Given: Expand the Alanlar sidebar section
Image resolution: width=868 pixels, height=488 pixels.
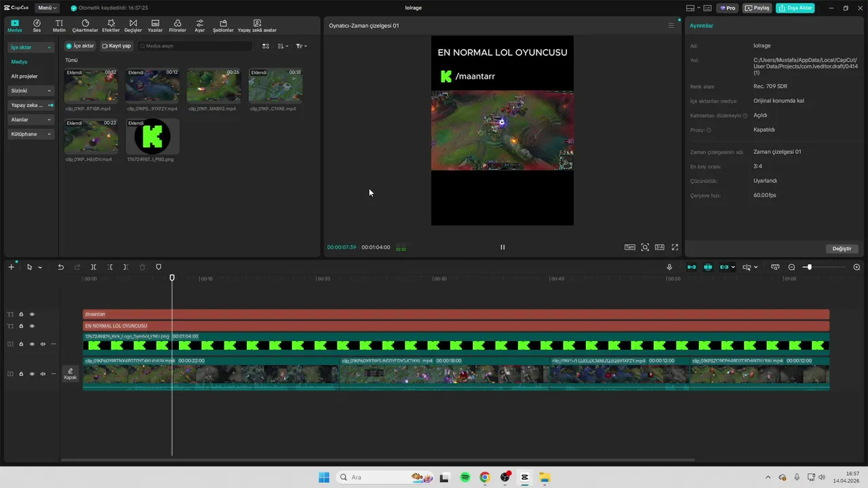Looking at the screenshot, I should pyautogui.click(x=31, y=119).
